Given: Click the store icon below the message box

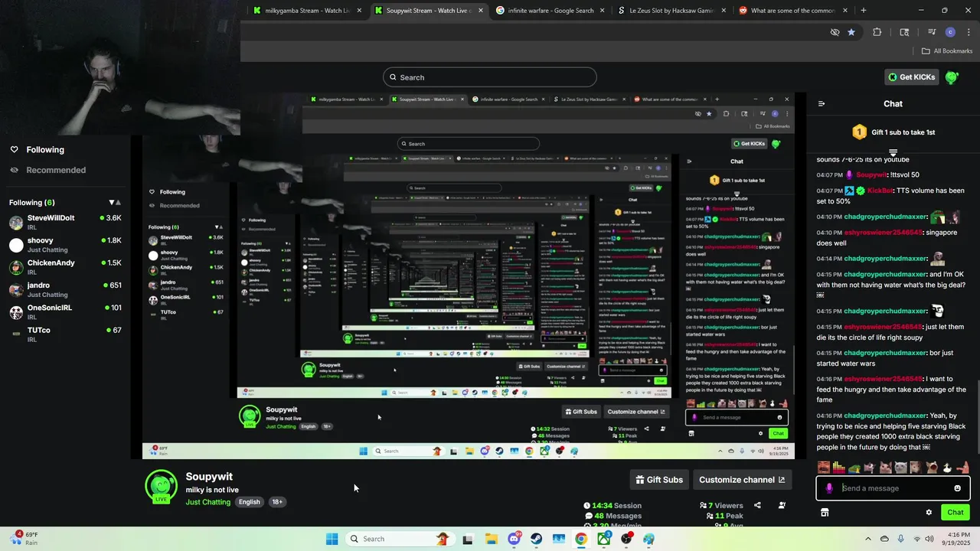Looking at the screenshot, I should point(825,513).
